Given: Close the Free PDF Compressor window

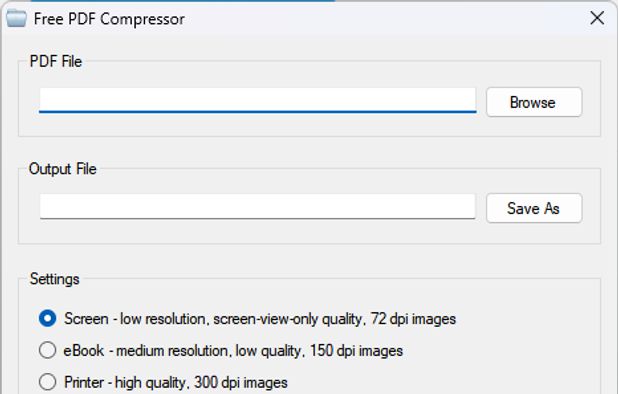Looking at the screenshot, I should [597, 18].
